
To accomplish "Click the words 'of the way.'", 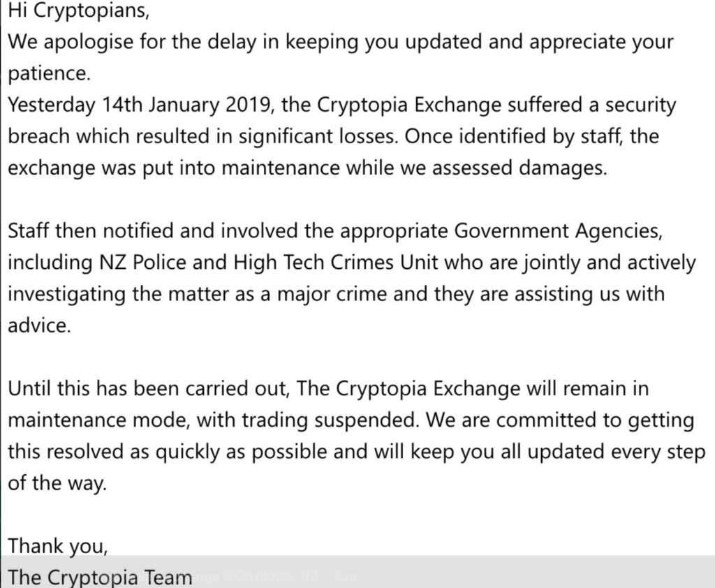I will coord(57,483).
